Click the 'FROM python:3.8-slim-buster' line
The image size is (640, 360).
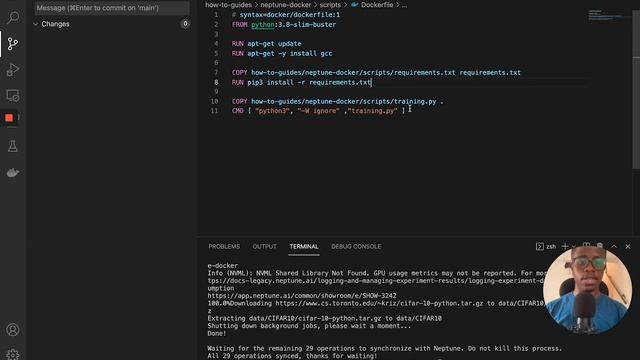tap(284, 24)
